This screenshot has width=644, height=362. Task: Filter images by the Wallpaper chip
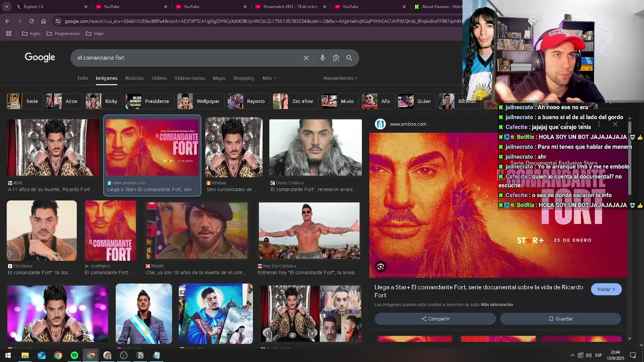tap(200, 101)
